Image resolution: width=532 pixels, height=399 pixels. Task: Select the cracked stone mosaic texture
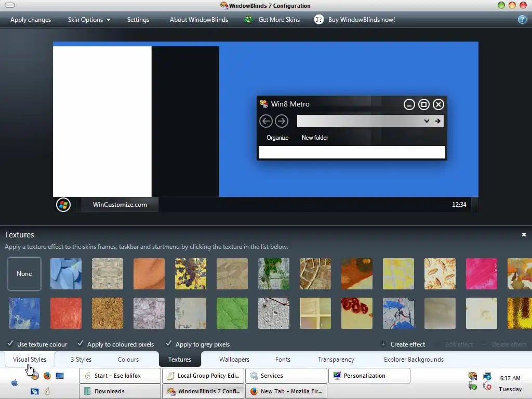pos(315,274)
